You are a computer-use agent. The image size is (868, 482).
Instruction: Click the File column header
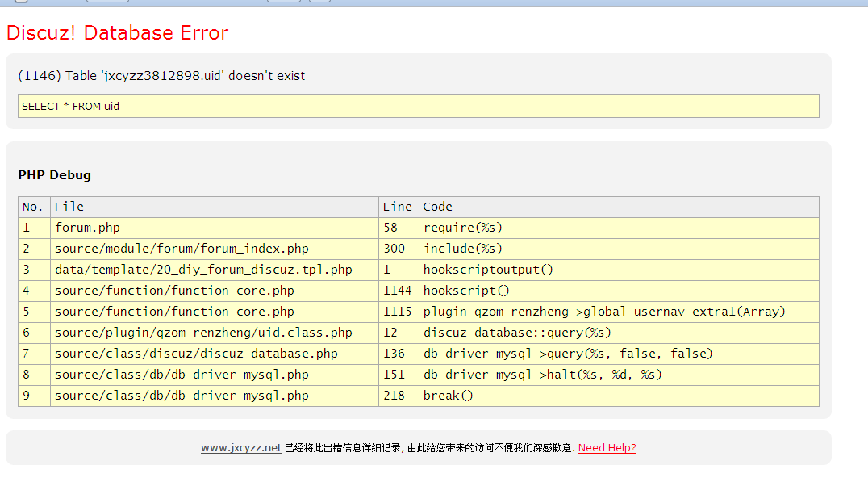click(x=215, y=207)
